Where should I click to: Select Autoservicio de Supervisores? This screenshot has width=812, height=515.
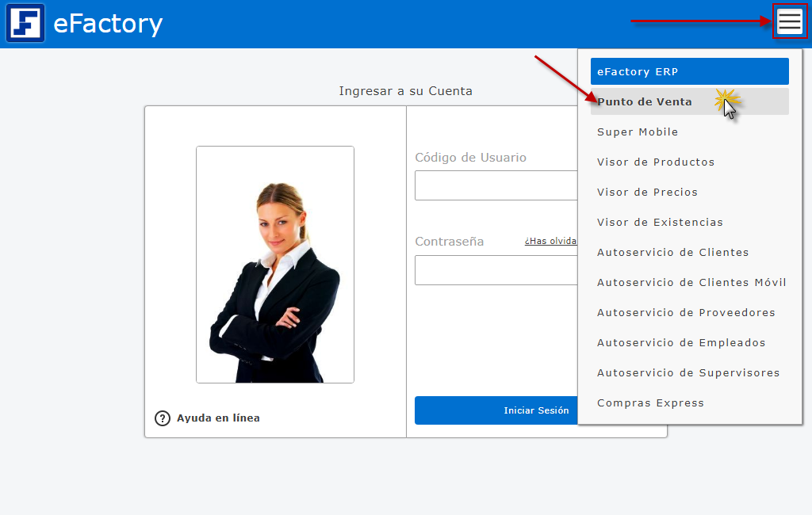tap(689, 372)
